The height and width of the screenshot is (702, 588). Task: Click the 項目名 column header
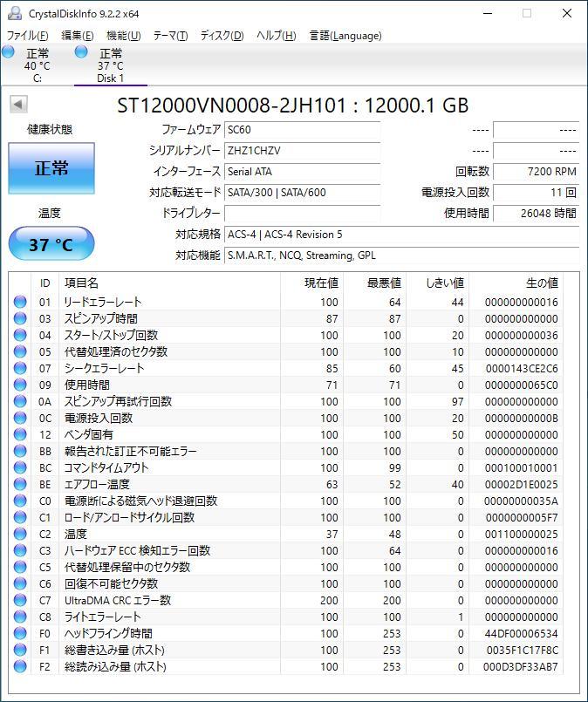pyautogui.click(x=169, y=283)
